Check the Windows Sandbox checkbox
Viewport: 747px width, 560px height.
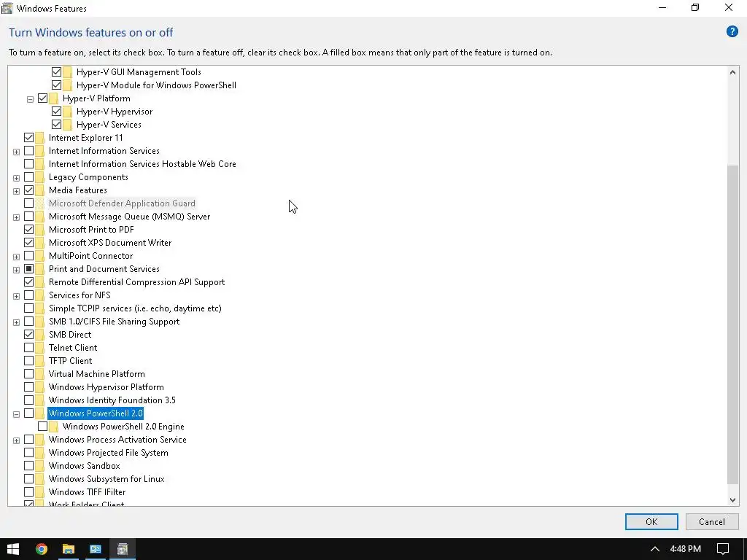point(28,466)
